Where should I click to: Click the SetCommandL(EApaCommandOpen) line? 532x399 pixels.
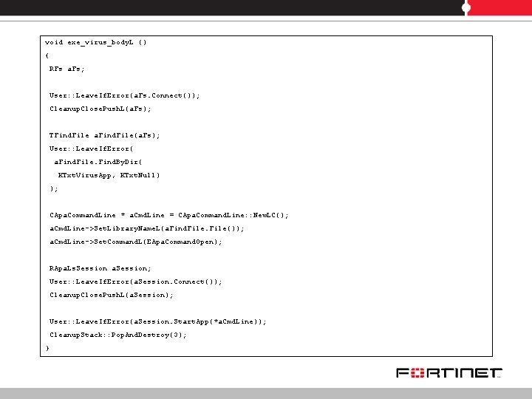coord(136,242)
